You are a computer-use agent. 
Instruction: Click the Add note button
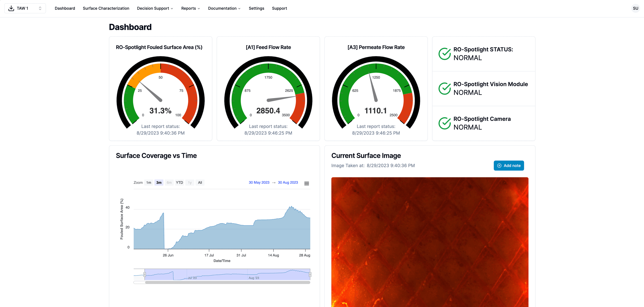point(509,166)
